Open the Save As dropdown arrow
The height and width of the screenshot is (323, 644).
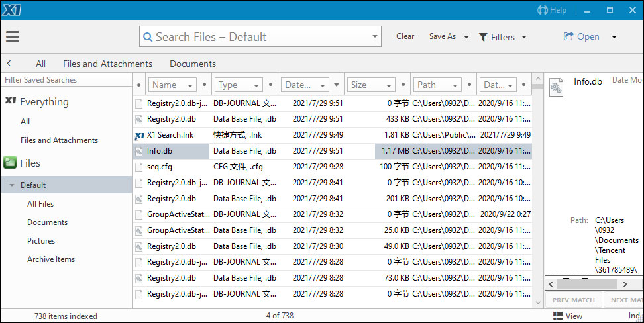(x=466, y=37)
